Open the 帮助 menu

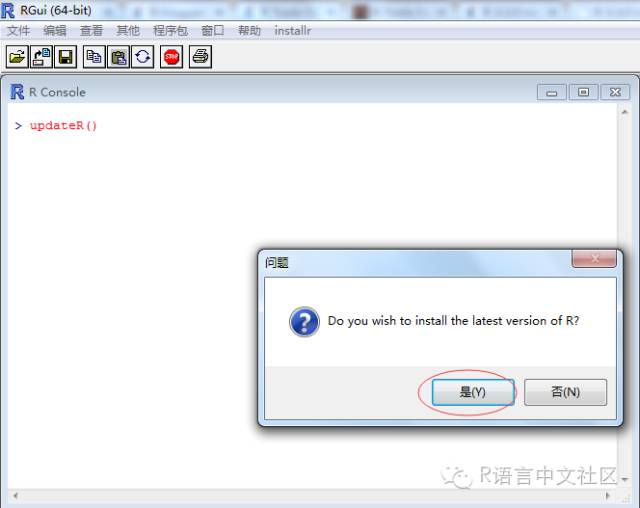tap(249, 31)
